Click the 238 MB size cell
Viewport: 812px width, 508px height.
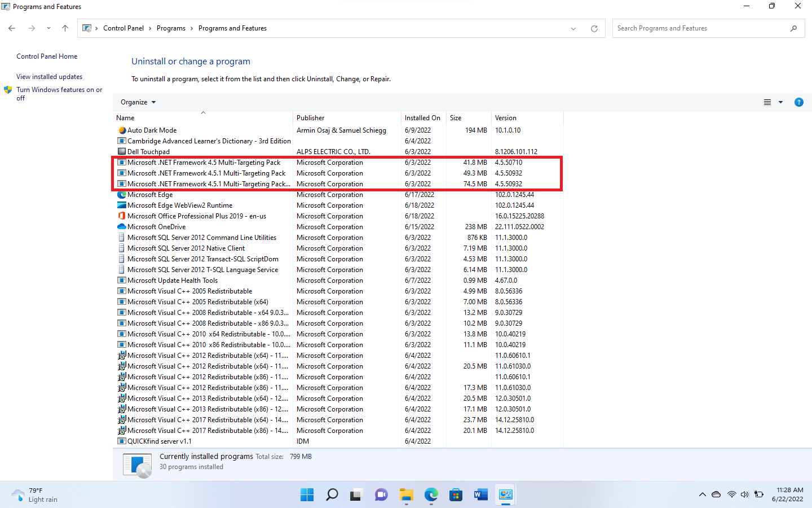pyautogui.click(x=476, y=227)
